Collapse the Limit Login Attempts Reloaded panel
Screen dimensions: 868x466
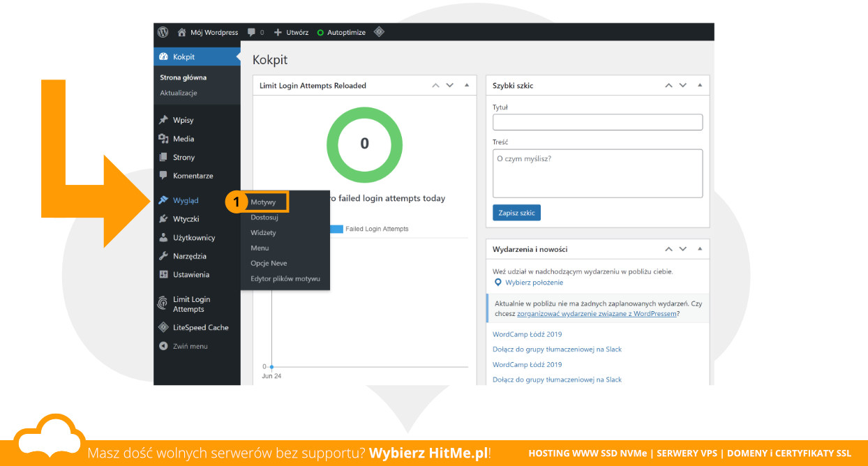[467, 85]
